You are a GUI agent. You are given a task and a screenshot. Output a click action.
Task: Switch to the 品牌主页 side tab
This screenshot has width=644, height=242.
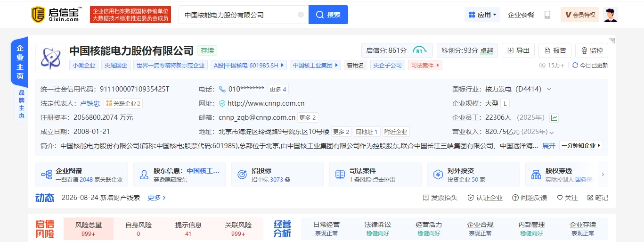coord(21,104)
